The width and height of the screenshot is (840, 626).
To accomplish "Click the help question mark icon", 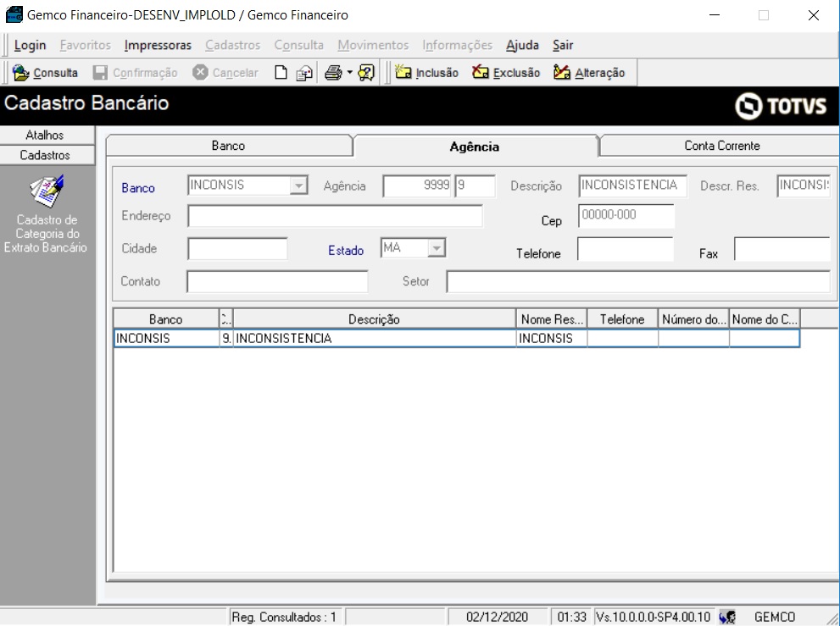I will coord(366,72).
